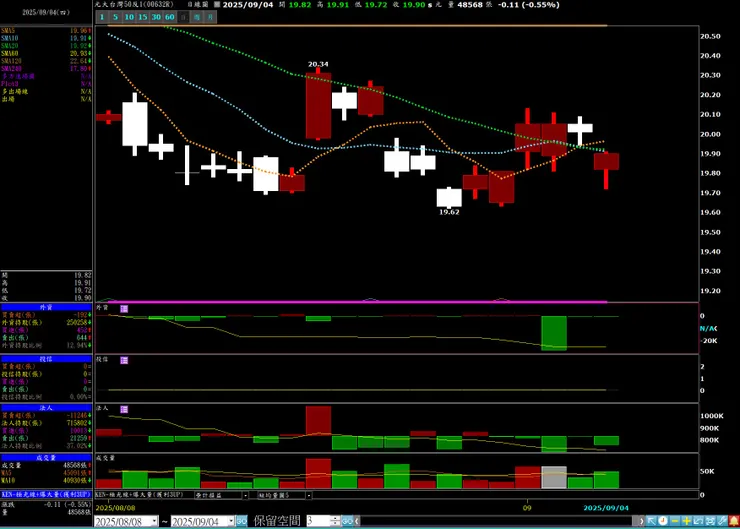Click the large green 外資 sell bar

coord(554,333)
